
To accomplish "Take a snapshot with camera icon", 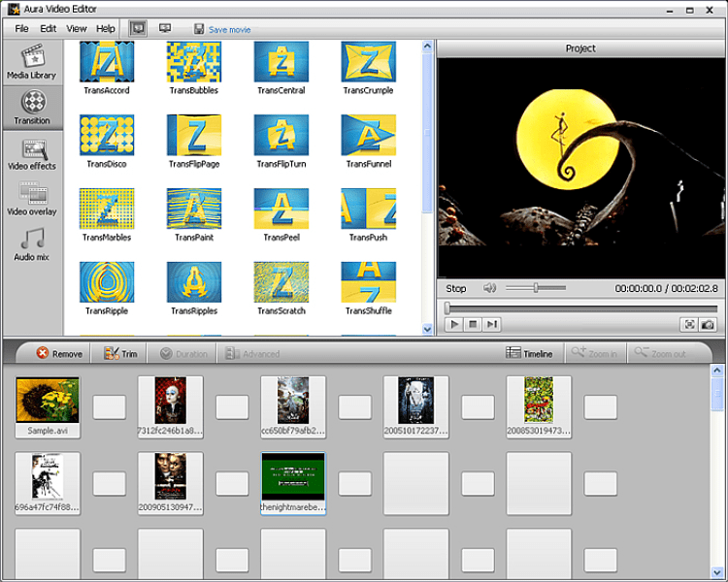I will [x=708, y=325].
